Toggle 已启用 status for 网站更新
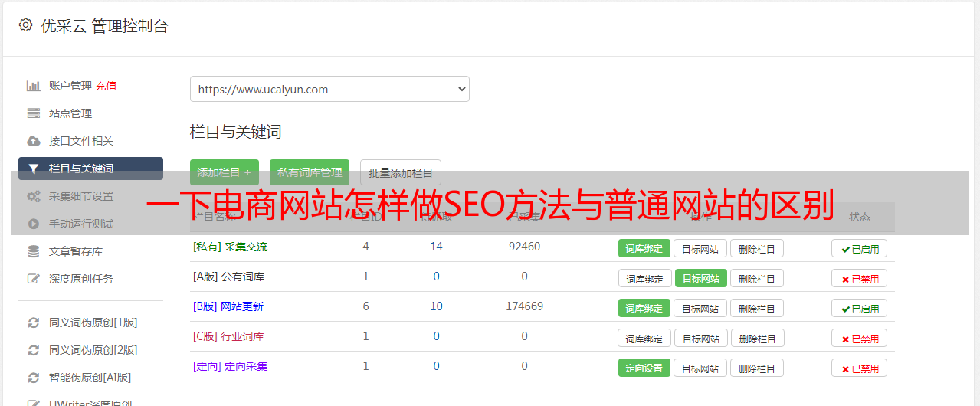 coord(859,308)
